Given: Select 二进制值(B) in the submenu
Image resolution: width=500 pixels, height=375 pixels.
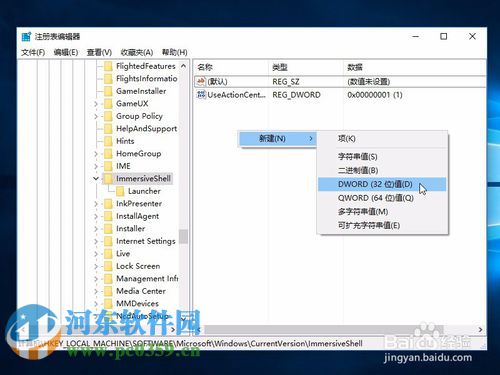Looking at the screenshot, I should click(x=382, y=170).
